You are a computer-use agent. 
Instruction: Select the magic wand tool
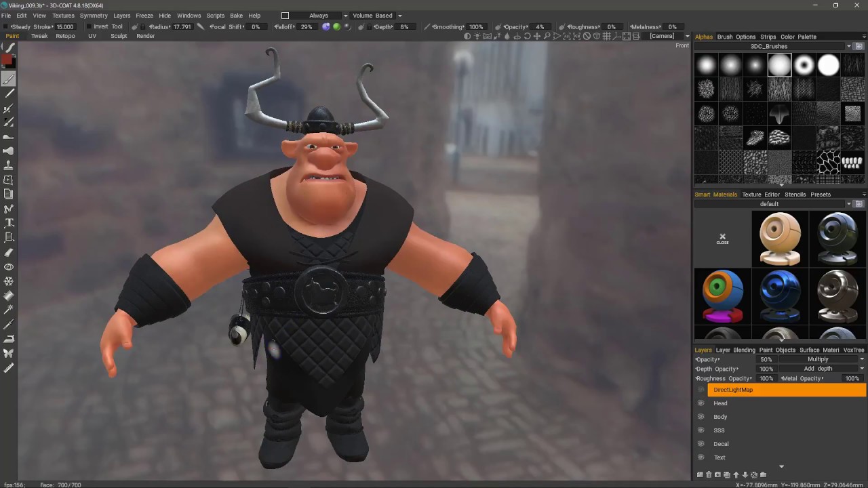9,310
